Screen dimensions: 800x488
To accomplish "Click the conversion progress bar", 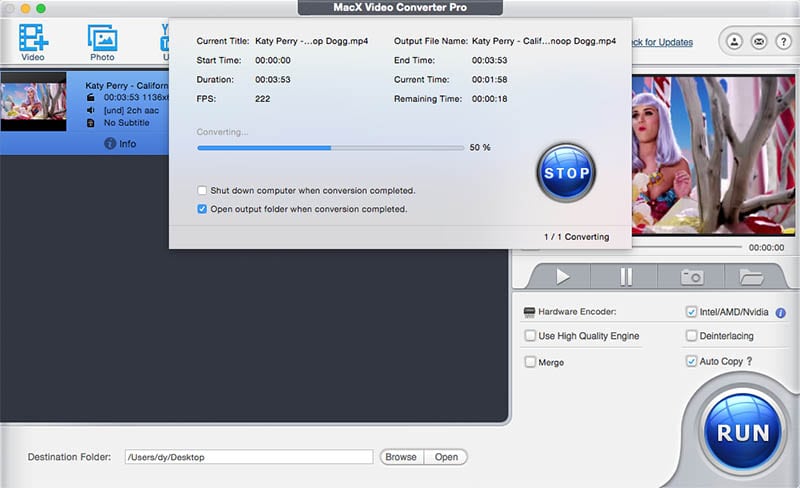I will [x=331, y=148].
